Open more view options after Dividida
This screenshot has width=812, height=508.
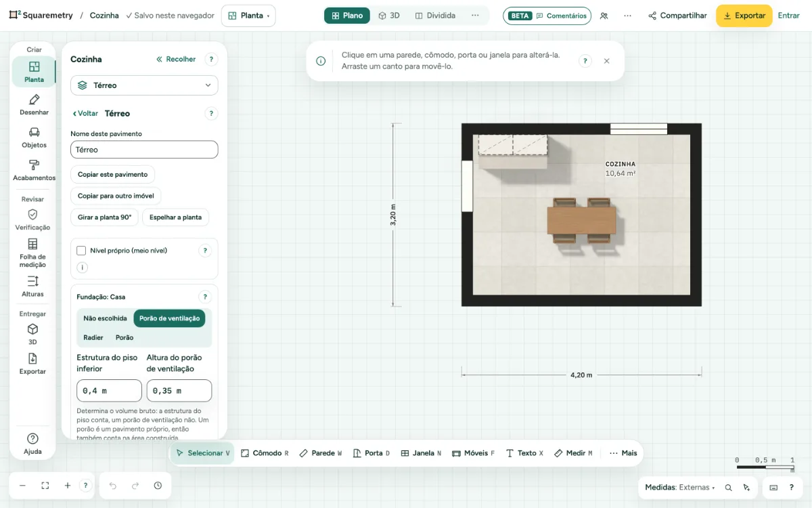coord(475,16)
